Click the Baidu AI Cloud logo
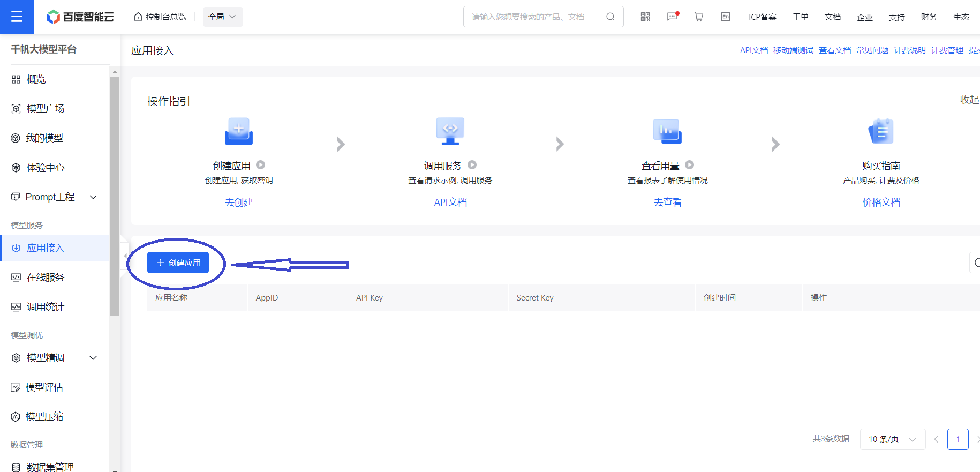Screen dimensions: 980x472 click(80, 17)
